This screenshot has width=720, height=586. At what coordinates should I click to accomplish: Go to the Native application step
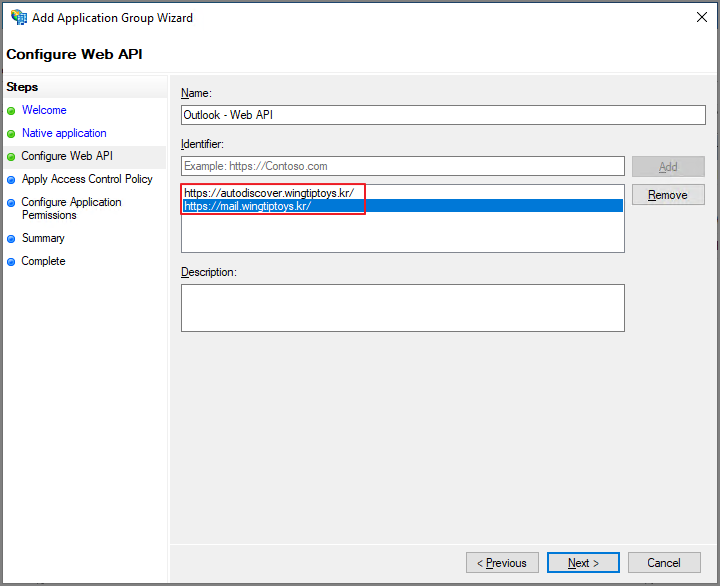click(64, 133)
